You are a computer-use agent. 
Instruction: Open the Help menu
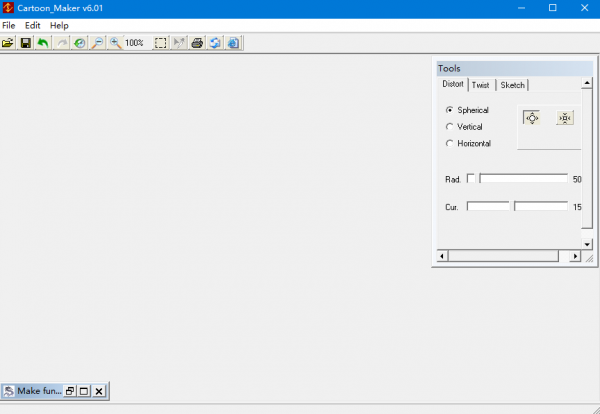tap(59, 26)
